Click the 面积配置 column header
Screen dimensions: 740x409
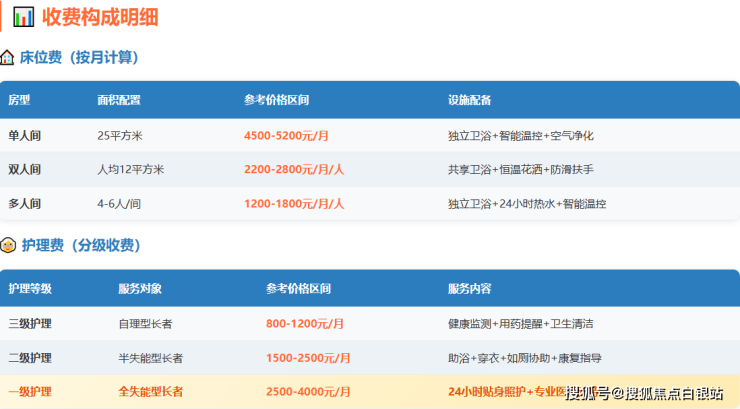tap(119, 100)
